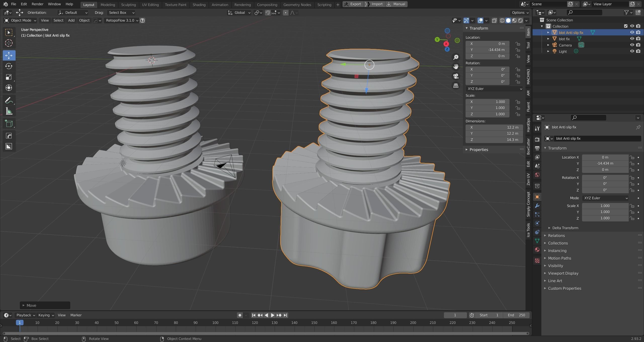This screenshot has width=644, height=342.
Task: Open the Object Mode dropdown
Action: tap(20, 20)
